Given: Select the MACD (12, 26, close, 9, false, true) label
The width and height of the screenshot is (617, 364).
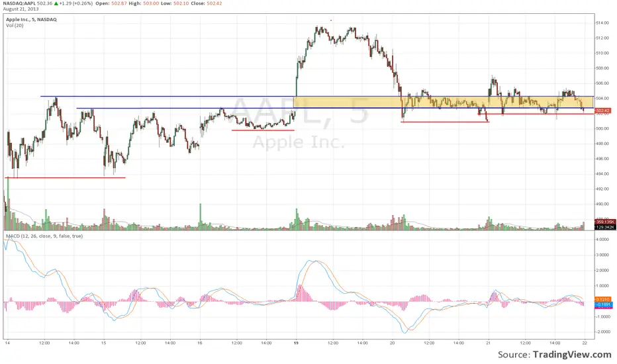Looking at the screenshot, I should tap(44, 236).
